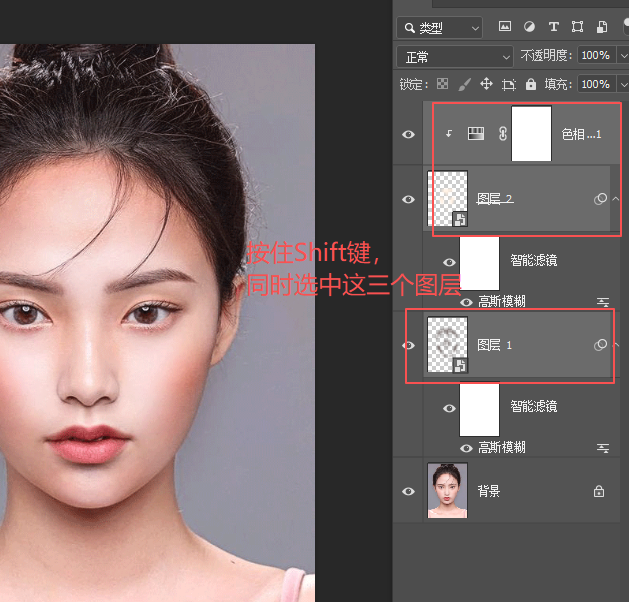The height and width of the screenshot is (602, 629).
Task: Click the search icon in layer filter box
Action: [x=409, y=28]
